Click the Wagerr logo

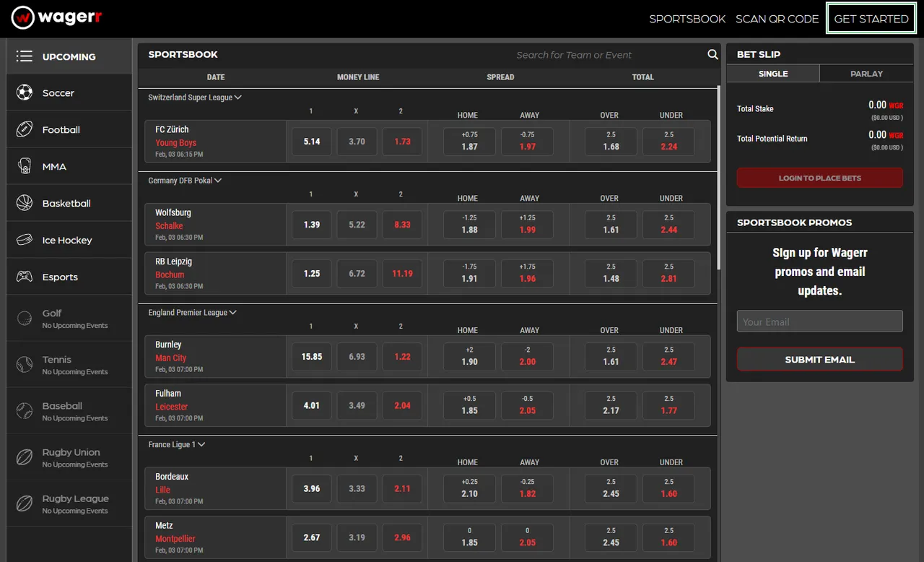pyautogui.click(x=56, y=17)
